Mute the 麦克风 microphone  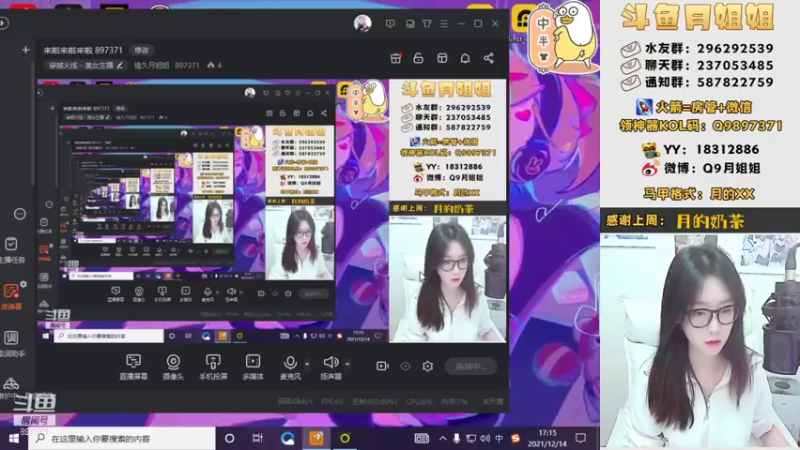[290, 367]
